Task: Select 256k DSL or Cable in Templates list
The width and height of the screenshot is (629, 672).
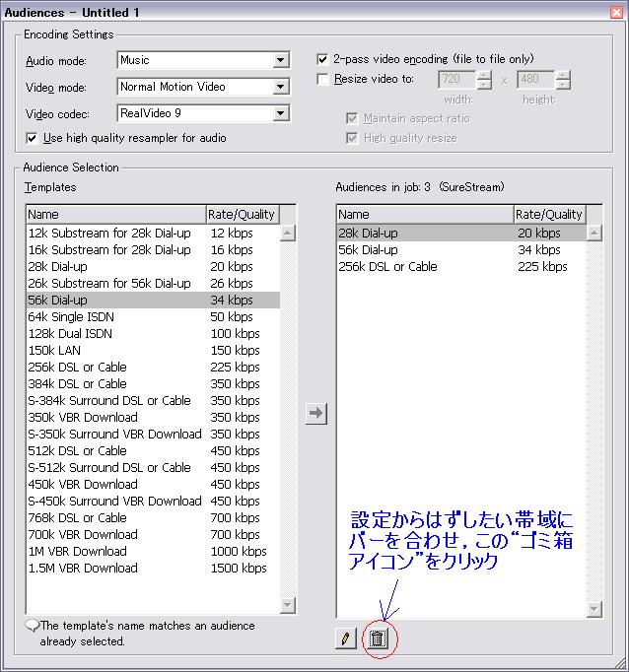Action: point(153,367)
